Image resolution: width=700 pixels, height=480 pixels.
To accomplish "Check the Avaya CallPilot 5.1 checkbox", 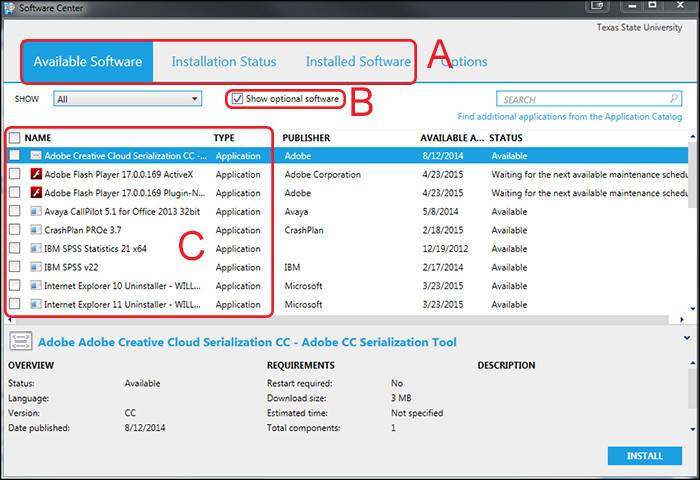I will pyautogui.click(x=14, y=211).
